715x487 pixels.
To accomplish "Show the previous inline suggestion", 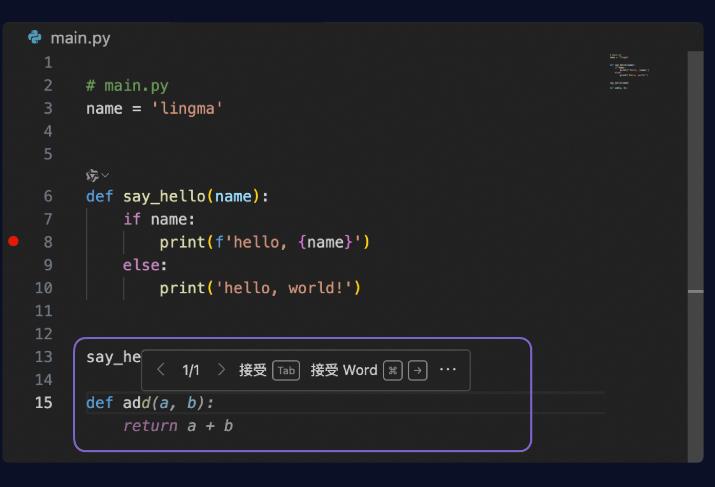I will click(x=161, y=370).
